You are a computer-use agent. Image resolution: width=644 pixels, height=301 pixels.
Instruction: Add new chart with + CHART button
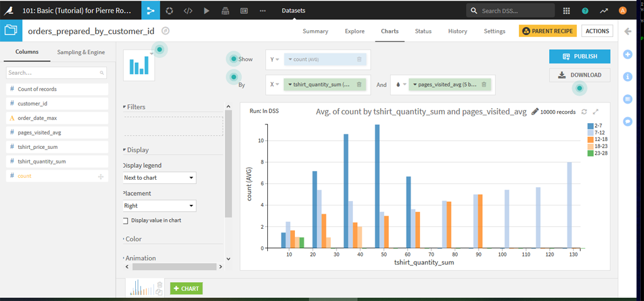[186, 288]
